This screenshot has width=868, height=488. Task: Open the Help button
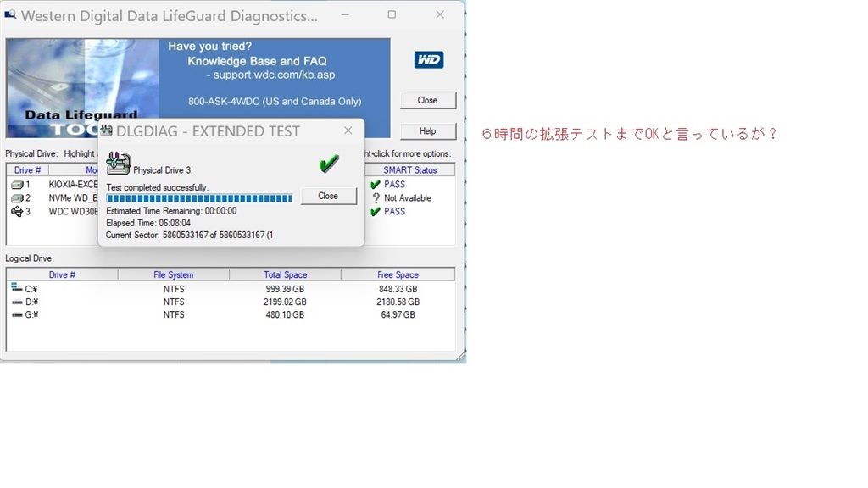pyautogui.click(x=428, y=131)
